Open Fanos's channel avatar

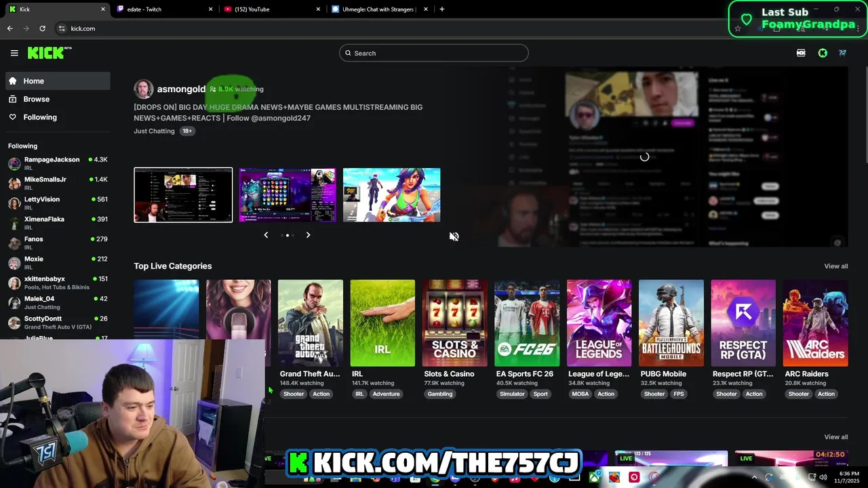click(14, 243)
